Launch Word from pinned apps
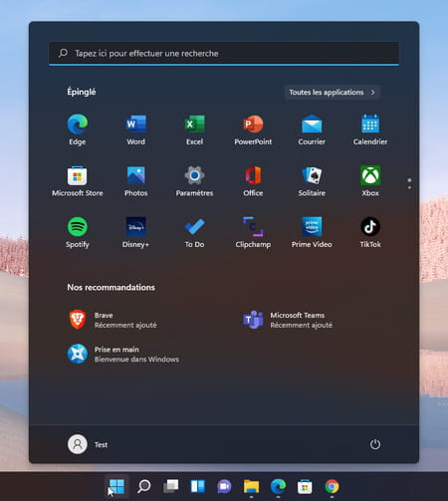Image resolution: width=448 pixels, height=501 pixels. click(136, 129)
